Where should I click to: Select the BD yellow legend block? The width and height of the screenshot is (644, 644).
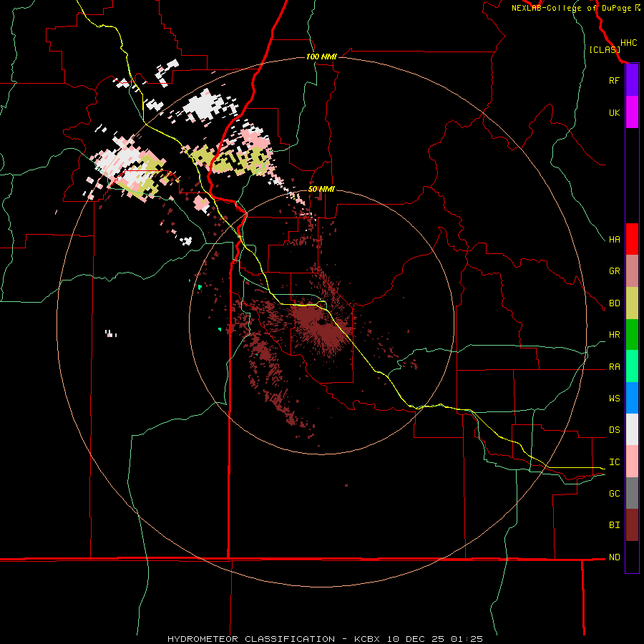coord(632,303)
